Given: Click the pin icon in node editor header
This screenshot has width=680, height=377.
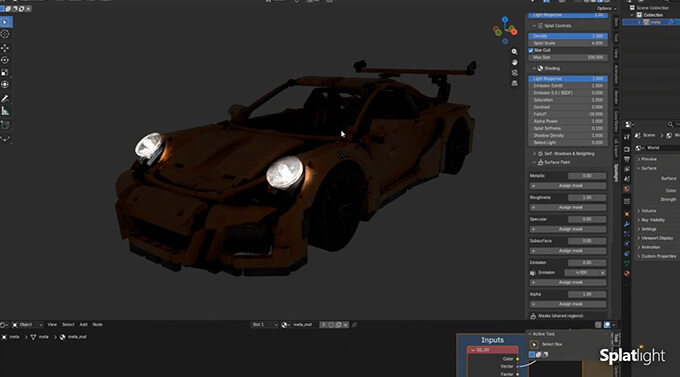Looking at the screenshot, I should coord(354,325).
